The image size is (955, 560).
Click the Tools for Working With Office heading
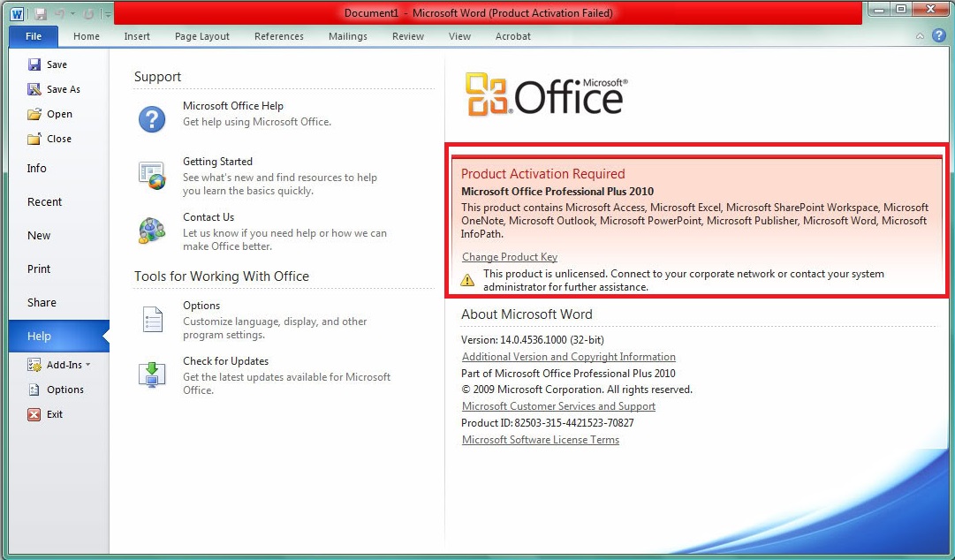(222, 276)
